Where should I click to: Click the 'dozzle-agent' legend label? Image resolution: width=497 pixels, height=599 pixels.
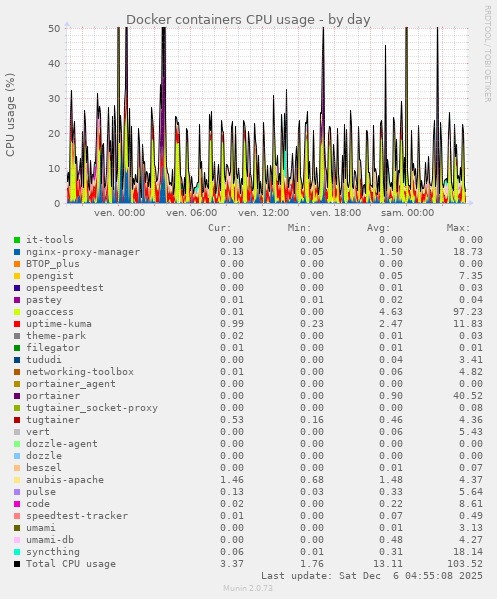click(62, 444)
